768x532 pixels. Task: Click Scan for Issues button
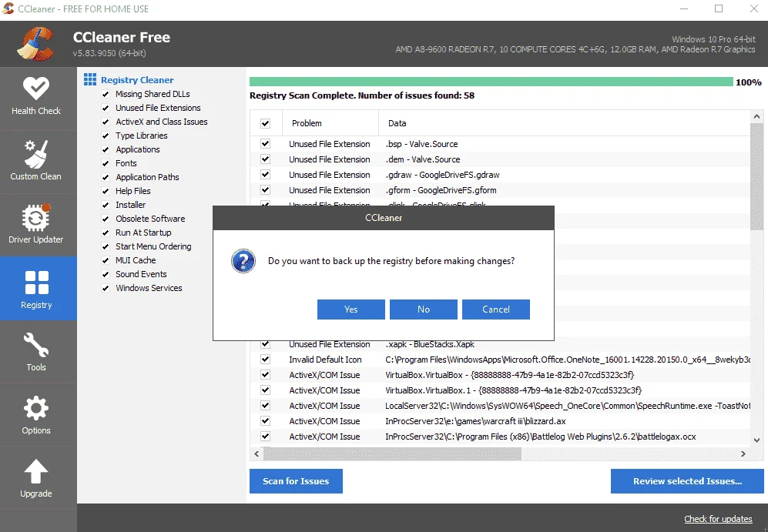click(296, 481)
